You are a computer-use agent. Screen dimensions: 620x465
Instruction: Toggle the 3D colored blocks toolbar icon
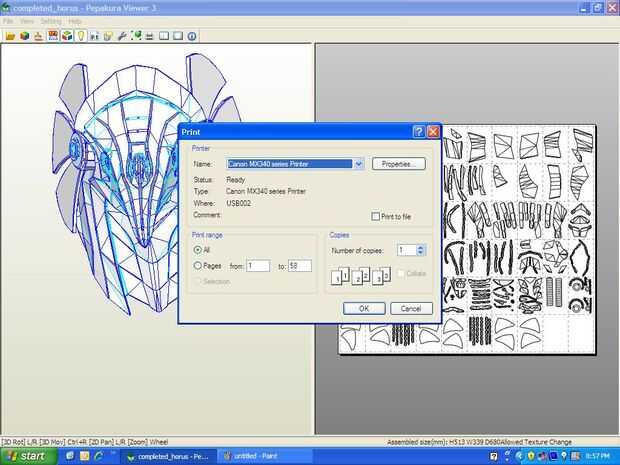pos(67,36)
